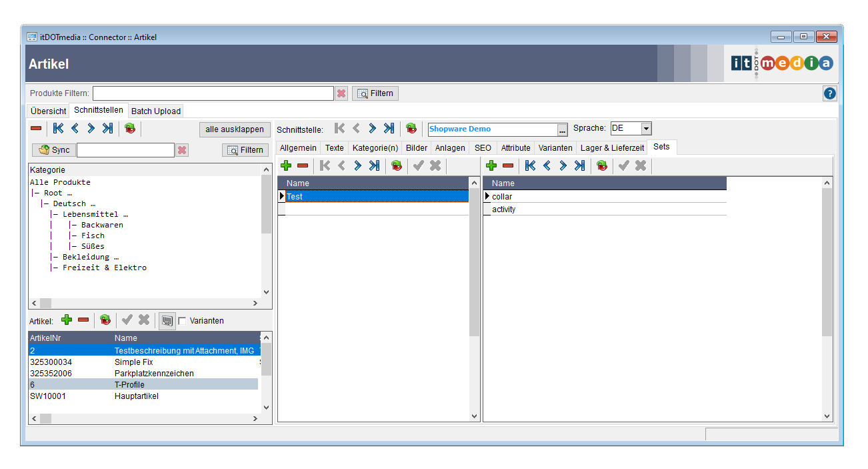Click the barcode icon beside Varianten
This screenshot has width=868, height=469.
(167, 321)
